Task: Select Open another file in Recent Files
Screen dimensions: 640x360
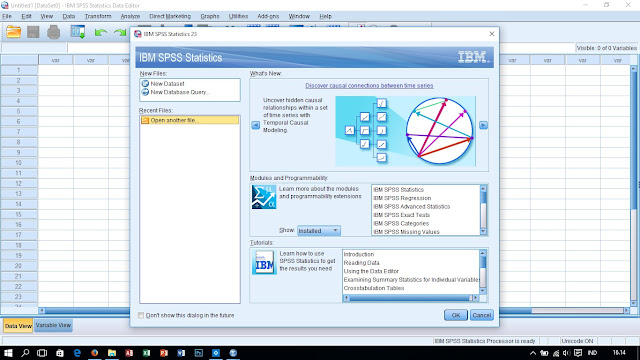Action: pyautogui.click(x=190, y=120)
